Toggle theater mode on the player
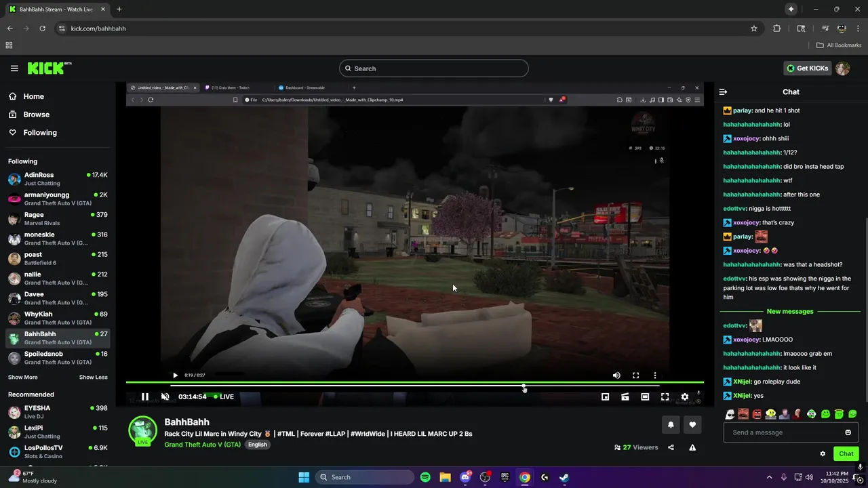Image resolution: width=868 pixels, height=488 pixels. (645, 397)
